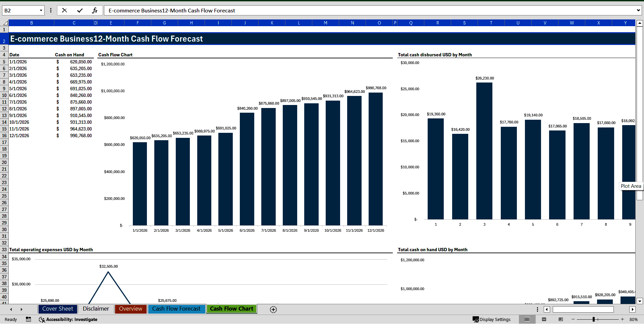Click the next sheet navigation arrow
This screenshot has height=324, width=644.
[21, 309]
